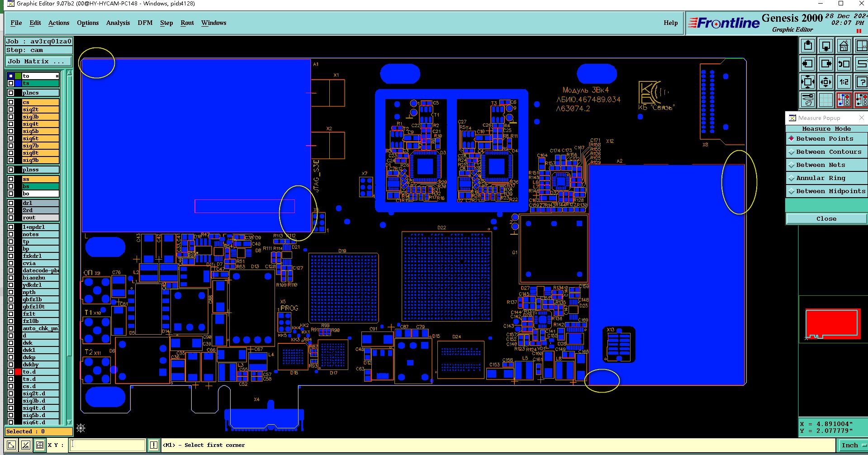
Task: Click the tools wrench and palette icon
Action: [x=808, y=100]
